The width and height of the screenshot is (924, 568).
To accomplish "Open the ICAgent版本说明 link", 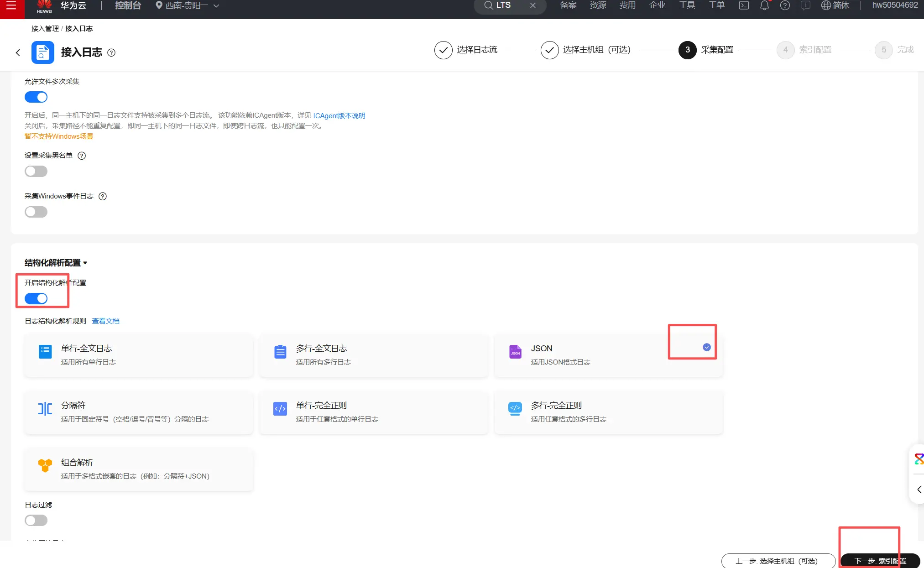I will click(339, 116).
